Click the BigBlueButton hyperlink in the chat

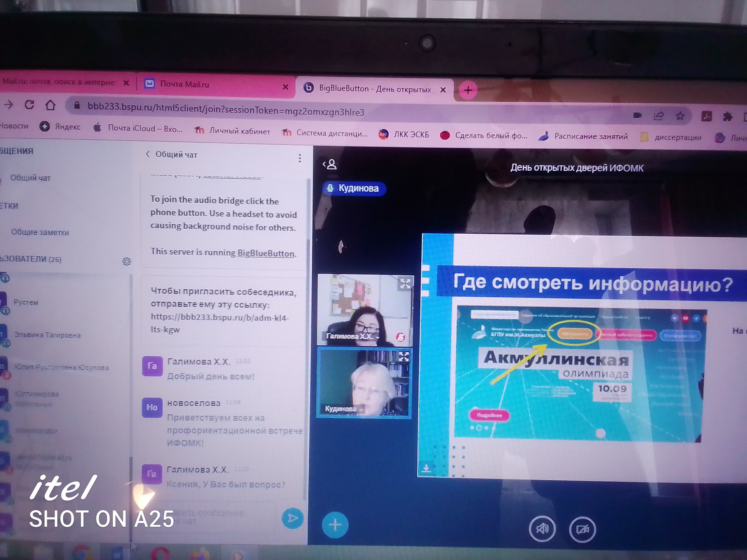click(266, 253)
